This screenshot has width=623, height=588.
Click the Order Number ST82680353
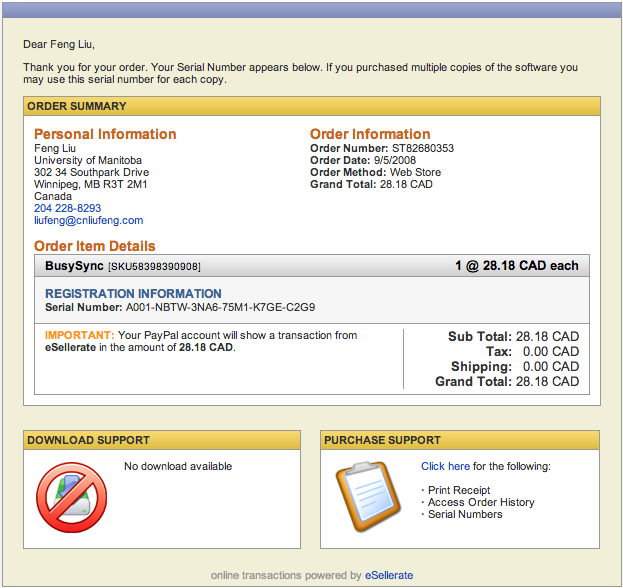pyautogui.click(x=423, y=148)
